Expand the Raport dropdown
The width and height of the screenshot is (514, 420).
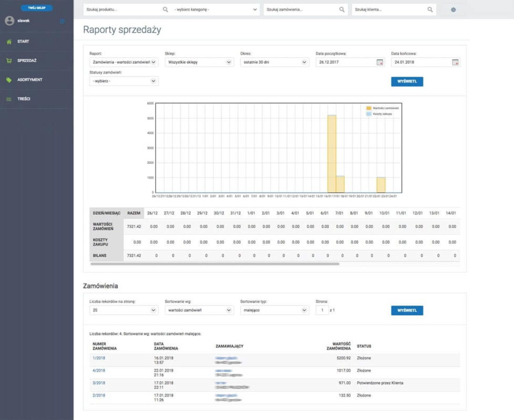click(124, 62)
